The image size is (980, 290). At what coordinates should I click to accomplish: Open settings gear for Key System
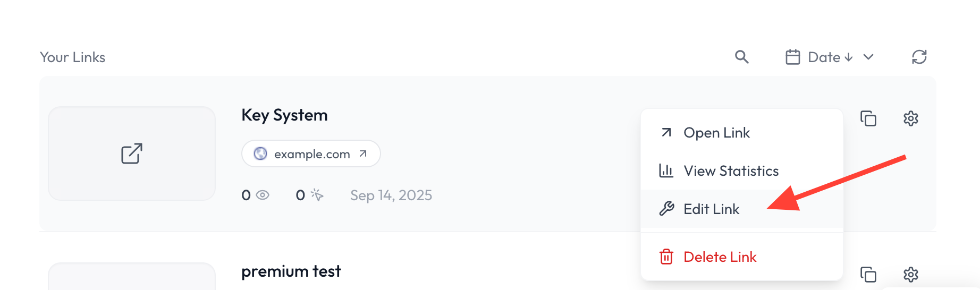(911, 118)
